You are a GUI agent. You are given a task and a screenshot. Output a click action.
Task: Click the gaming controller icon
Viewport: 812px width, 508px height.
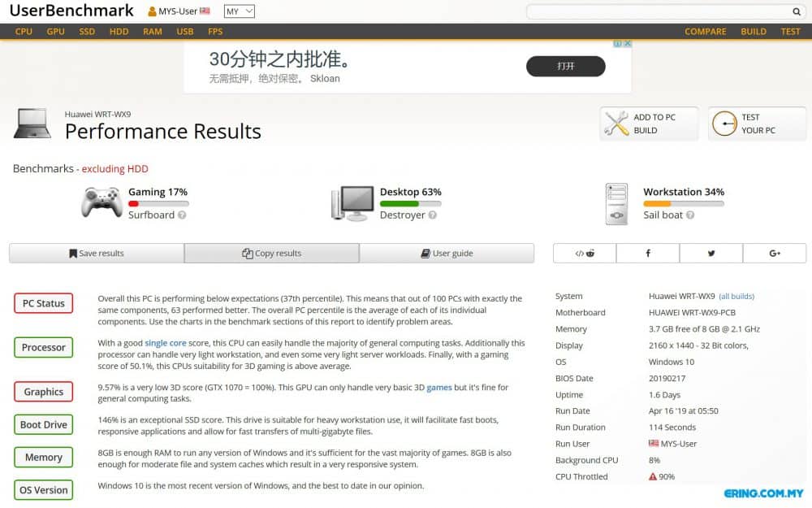[101, 202]
